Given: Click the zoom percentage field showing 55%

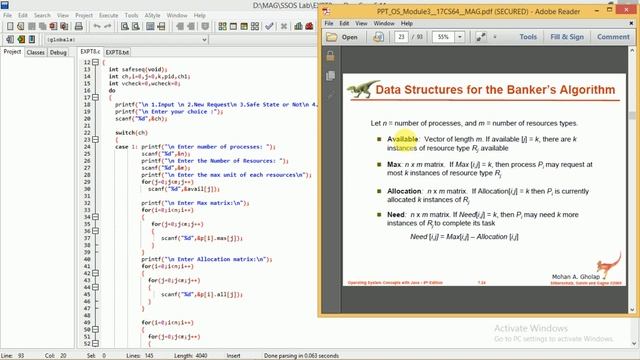Looking at the screenshot, I should point(444,37).
